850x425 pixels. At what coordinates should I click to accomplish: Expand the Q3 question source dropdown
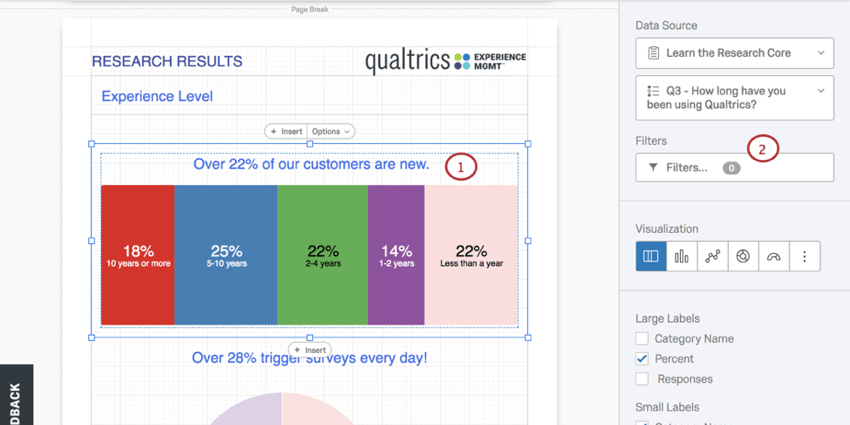[734, 97]
